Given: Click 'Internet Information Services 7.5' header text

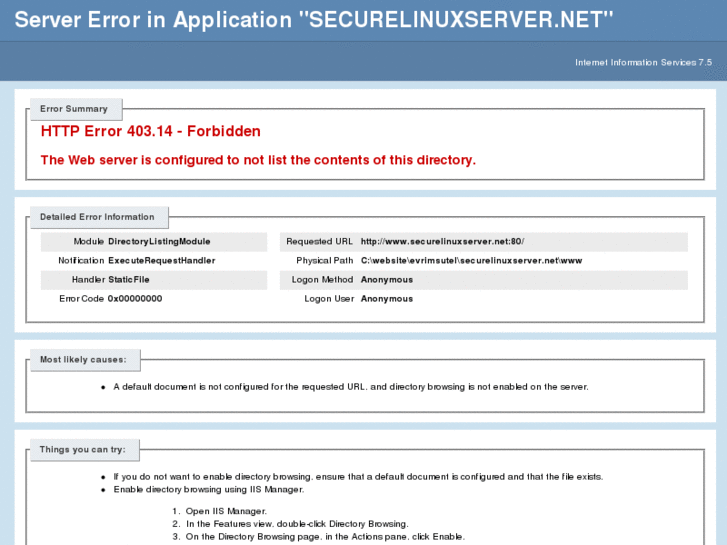Looking at the screenshot, I should click(643, 62).
